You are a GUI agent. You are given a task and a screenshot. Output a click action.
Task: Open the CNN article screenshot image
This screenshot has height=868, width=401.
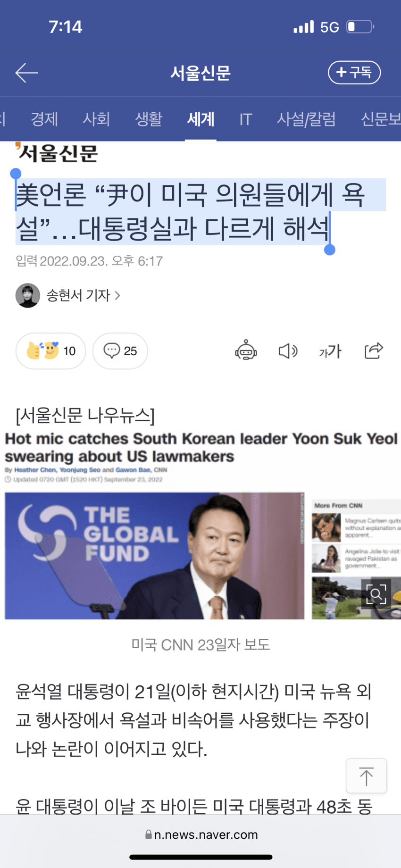tap(200, 525)
